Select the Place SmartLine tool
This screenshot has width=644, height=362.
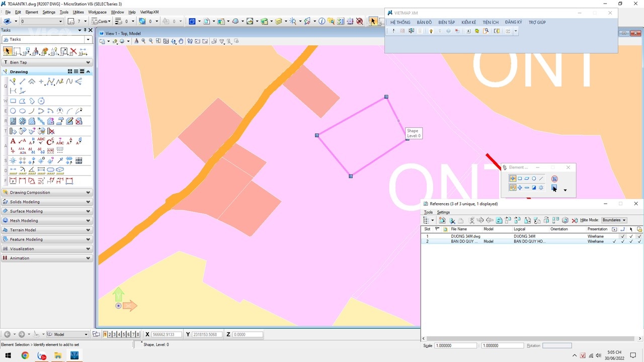tap(14, 81)
